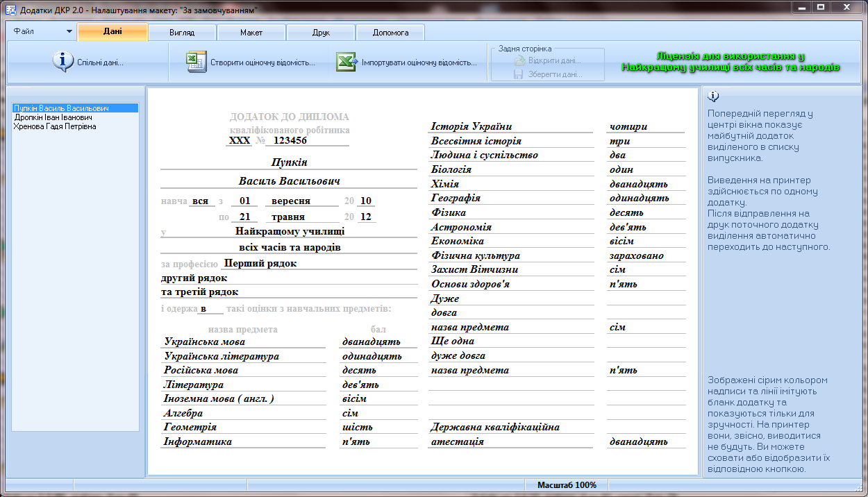The width and height of the screenshot is (868, 497).
Task: Select Пупкін Василь Васильович in the list
Action: (61, 108)
